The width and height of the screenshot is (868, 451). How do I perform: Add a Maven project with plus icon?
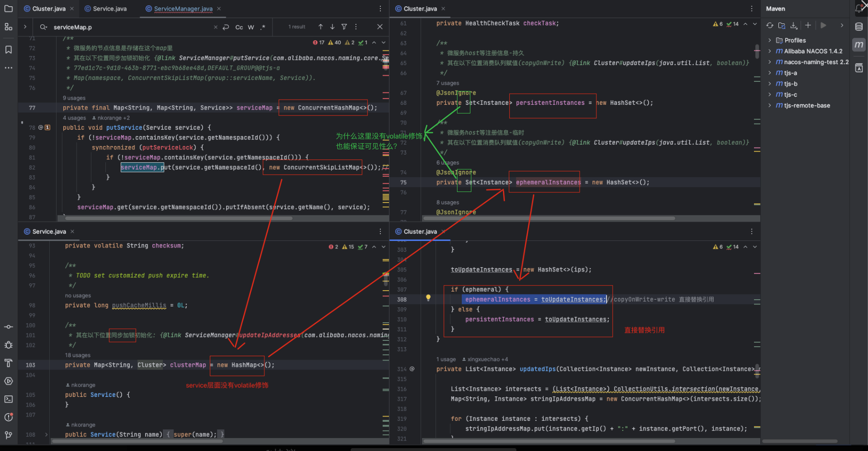[808, 25]
